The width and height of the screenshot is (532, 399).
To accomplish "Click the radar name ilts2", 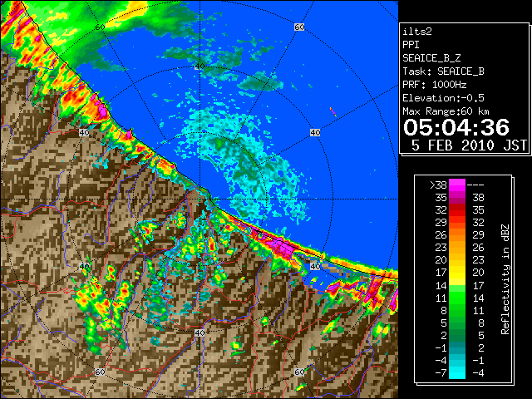I will [x=417, y=32].
